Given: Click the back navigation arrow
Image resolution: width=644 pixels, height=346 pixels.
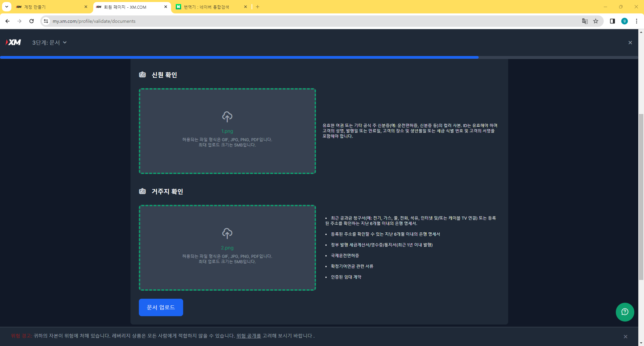Looking at the screenshot, I should (7, 21).
